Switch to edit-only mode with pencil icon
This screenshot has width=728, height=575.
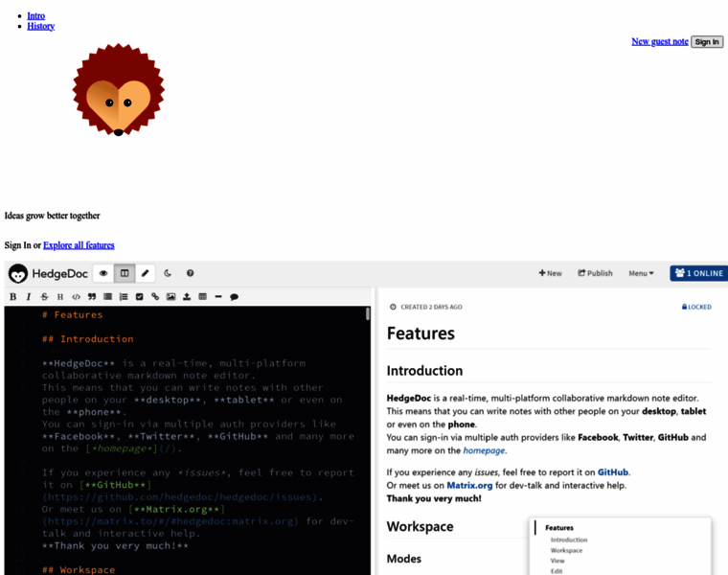click(146, 273)
